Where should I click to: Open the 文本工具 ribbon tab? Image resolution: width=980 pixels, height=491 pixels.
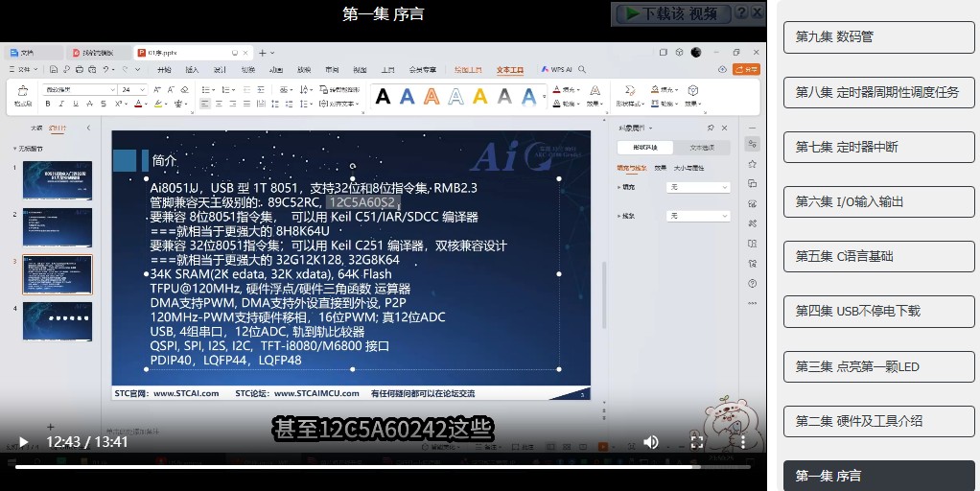point(510,70)
